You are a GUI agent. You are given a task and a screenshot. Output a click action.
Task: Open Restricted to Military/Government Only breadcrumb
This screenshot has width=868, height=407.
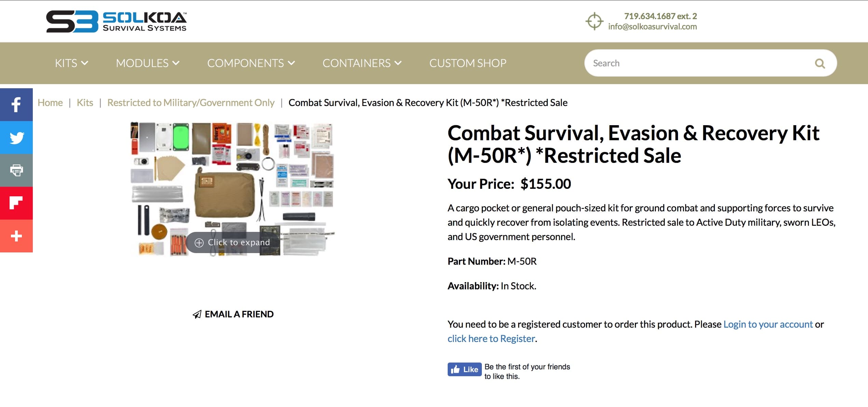coord(191,103)
